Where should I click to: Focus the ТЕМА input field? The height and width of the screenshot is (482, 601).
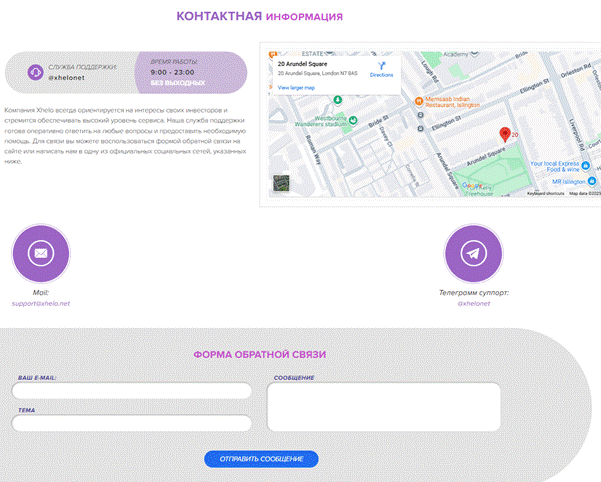coord(132,424)
